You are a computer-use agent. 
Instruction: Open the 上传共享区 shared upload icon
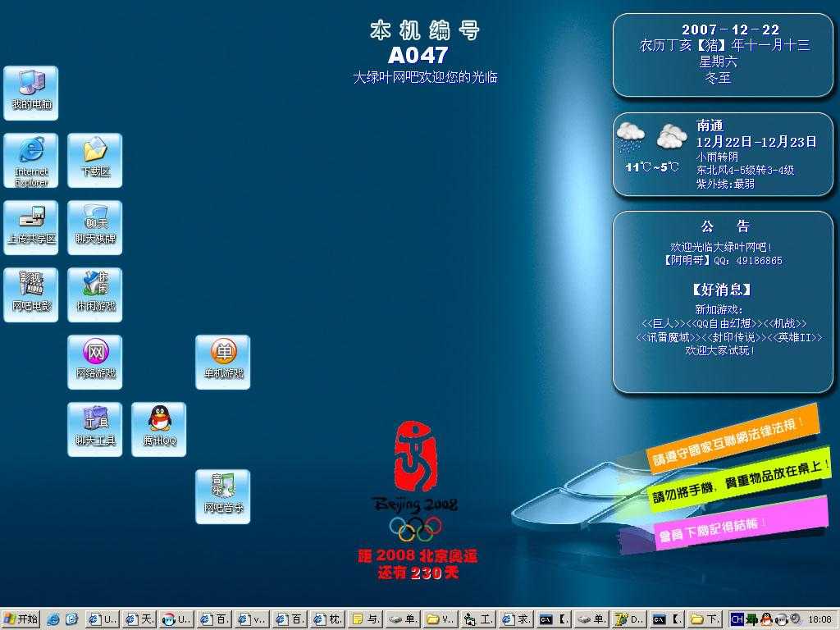(31, 228)
